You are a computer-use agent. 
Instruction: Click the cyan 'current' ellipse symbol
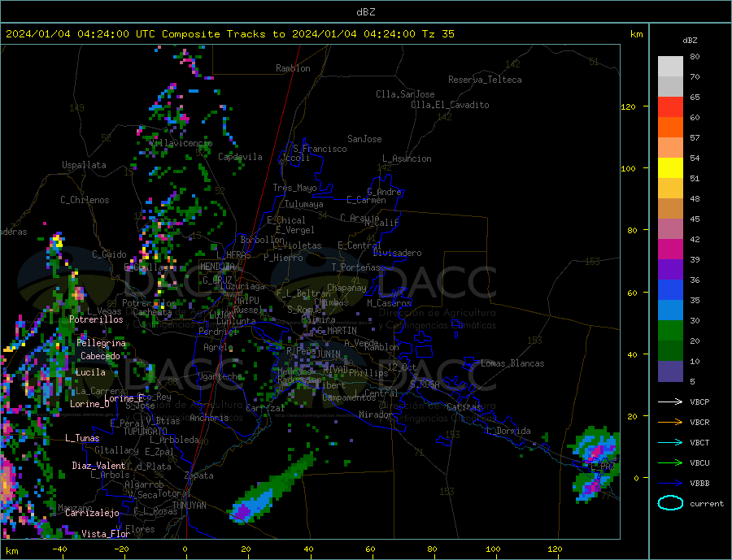[670, 503]
